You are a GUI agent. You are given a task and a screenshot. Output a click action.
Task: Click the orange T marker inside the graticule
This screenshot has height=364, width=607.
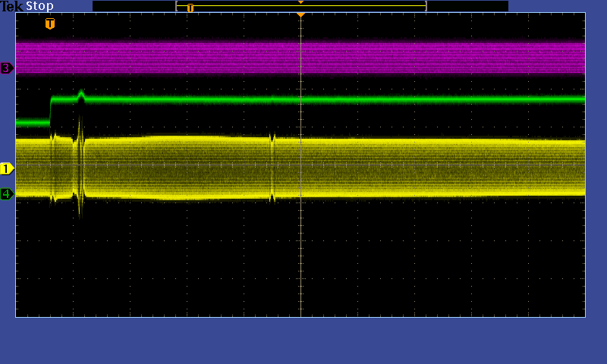pyautogui.click(x=50, y=24)
